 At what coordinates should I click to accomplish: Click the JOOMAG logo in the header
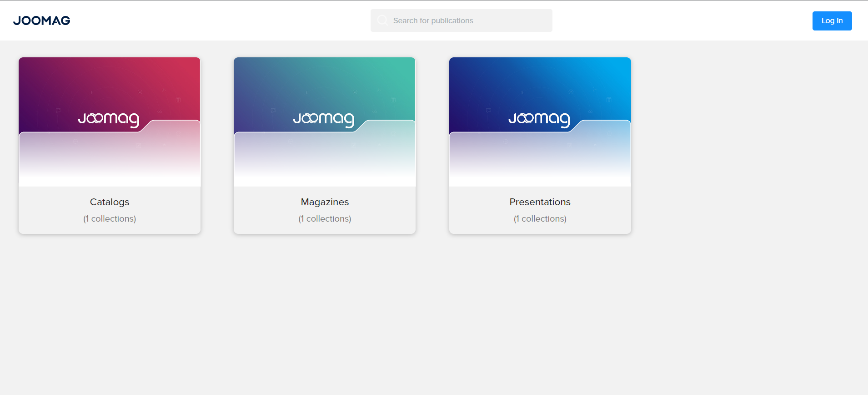pos(41,20)
